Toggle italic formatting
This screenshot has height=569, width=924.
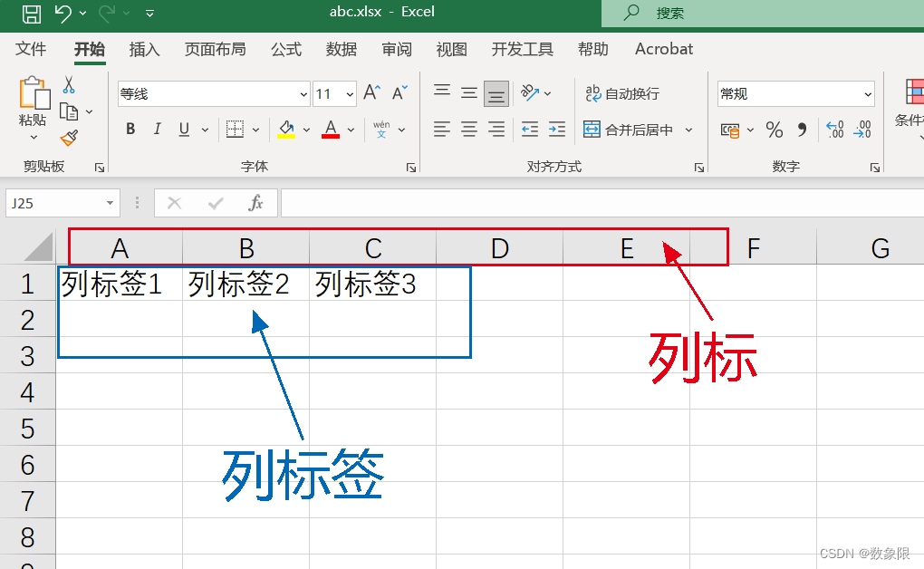point(157,129)
